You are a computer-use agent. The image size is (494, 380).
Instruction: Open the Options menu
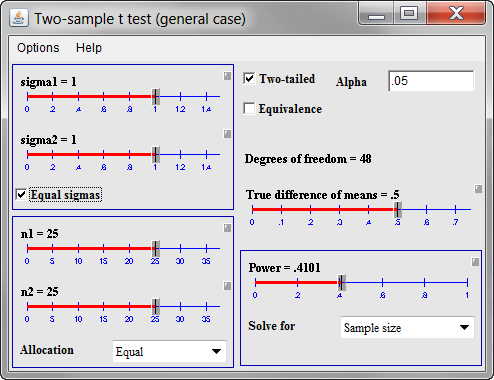38,48
